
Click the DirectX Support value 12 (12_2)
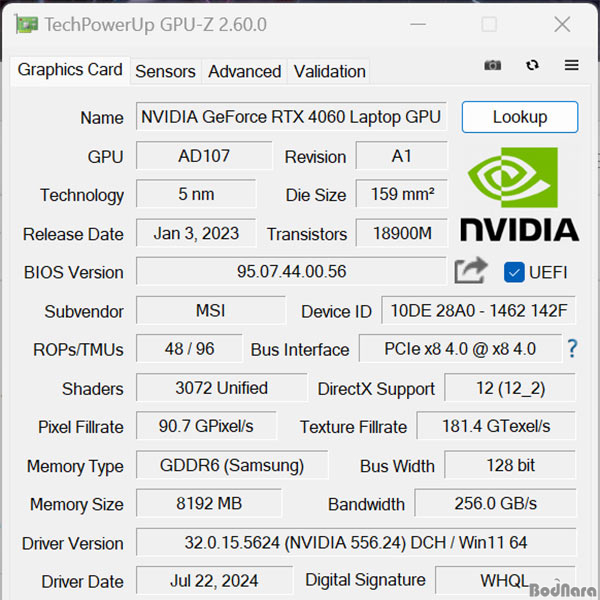(x=510, y=388)
